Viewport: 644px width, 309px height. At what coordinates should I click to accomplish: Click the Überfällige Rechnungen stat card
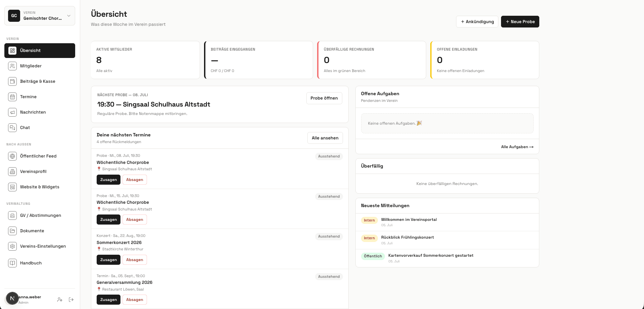tap(371, 60)
